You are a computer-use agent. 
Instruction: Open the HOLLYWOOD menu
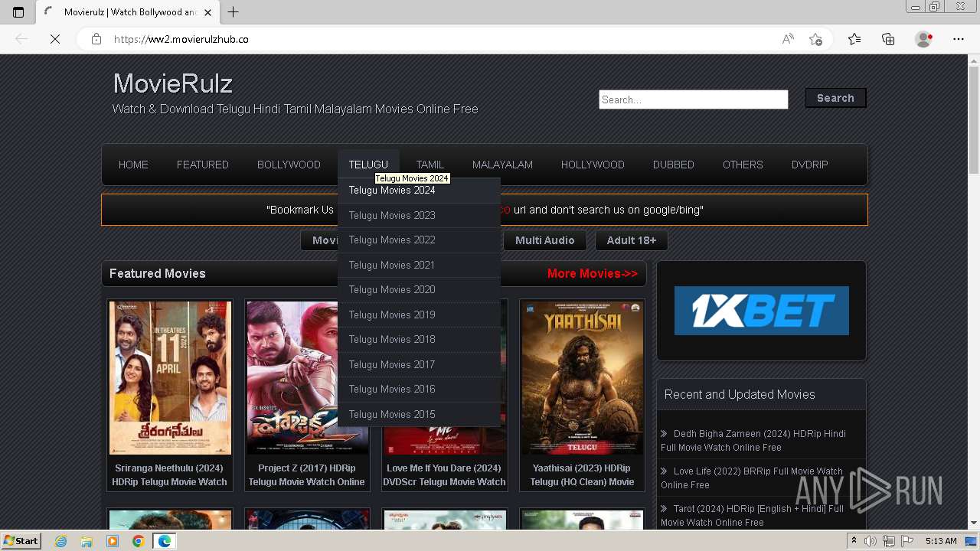593,165
